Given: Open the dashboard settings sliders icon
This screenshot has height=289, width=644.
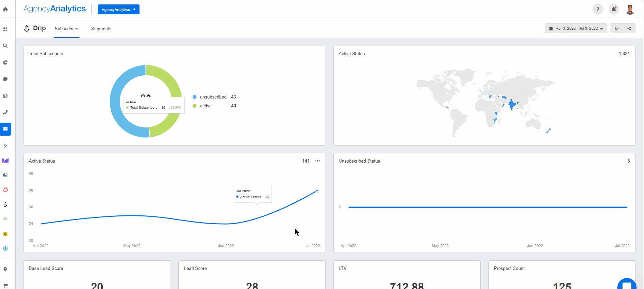Looking at the screenshot, I should (x=617, y=29).
